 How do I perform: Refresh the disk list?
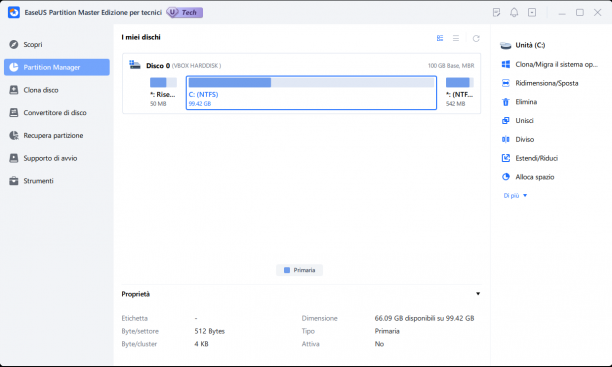coord(476,38)
